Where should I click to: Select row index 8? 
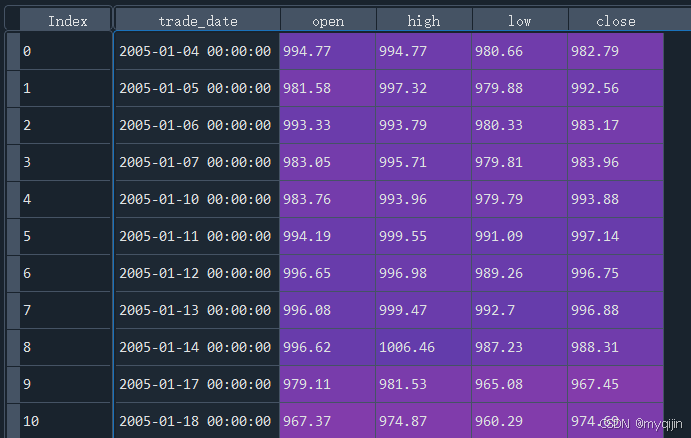point(65,347)
